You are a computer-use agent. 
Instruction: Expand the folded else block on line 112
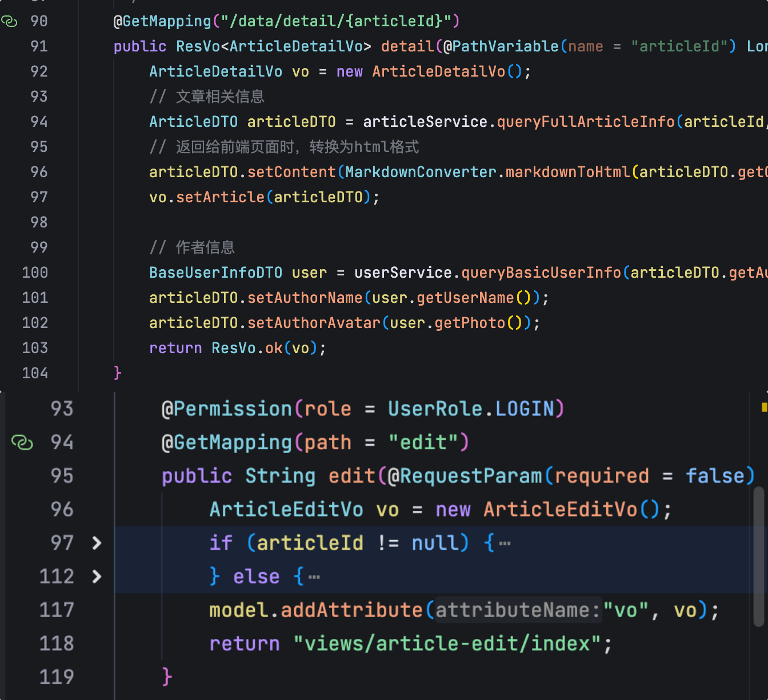pos(97,577)
